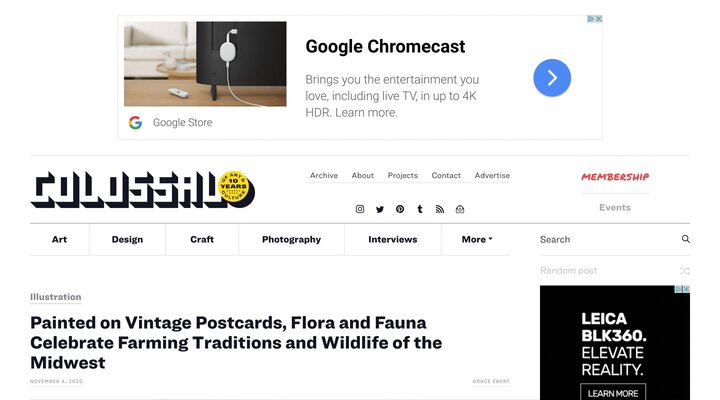The width and height of the screenshot is (720, 400).
Task: Open the Twitter bird icon
Action: click(380, 209)
